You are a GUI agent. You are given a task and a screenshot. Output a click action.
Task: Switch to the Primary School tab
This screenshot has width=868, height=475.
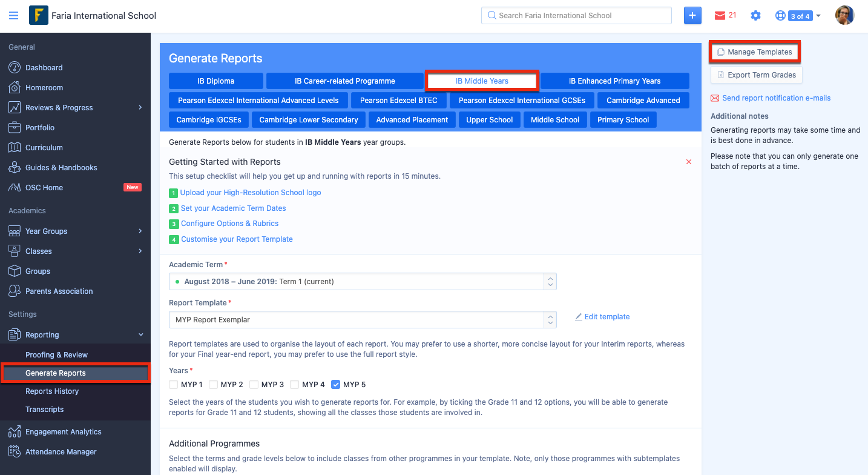point(623,119)
